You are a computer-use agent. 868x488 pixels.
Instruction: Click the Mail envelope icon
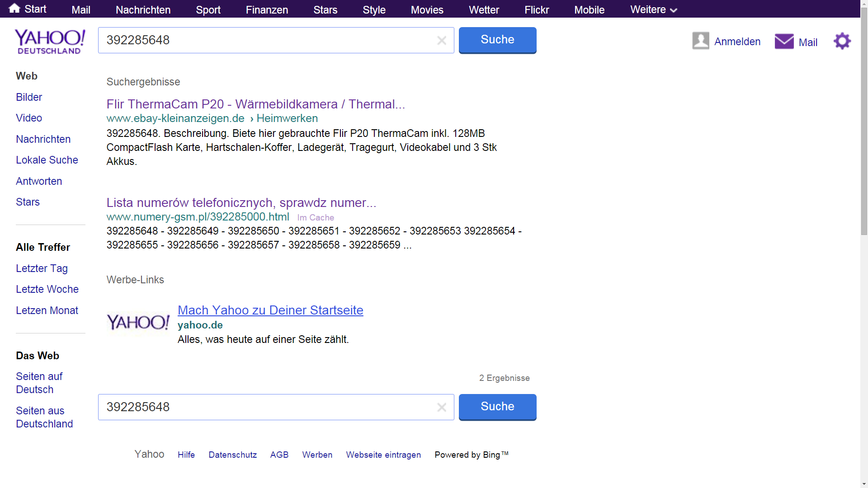click(x=784, y=41)
